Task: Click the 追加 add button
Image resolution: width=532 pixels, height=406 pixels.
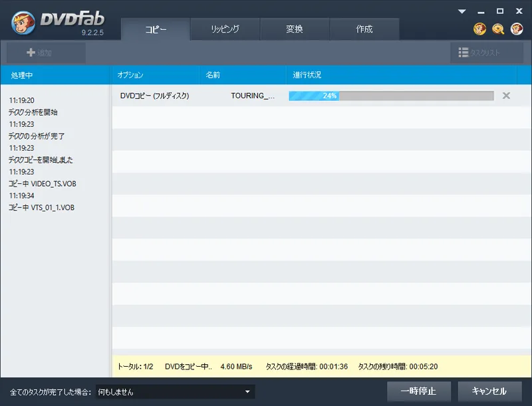Action: 46,52
